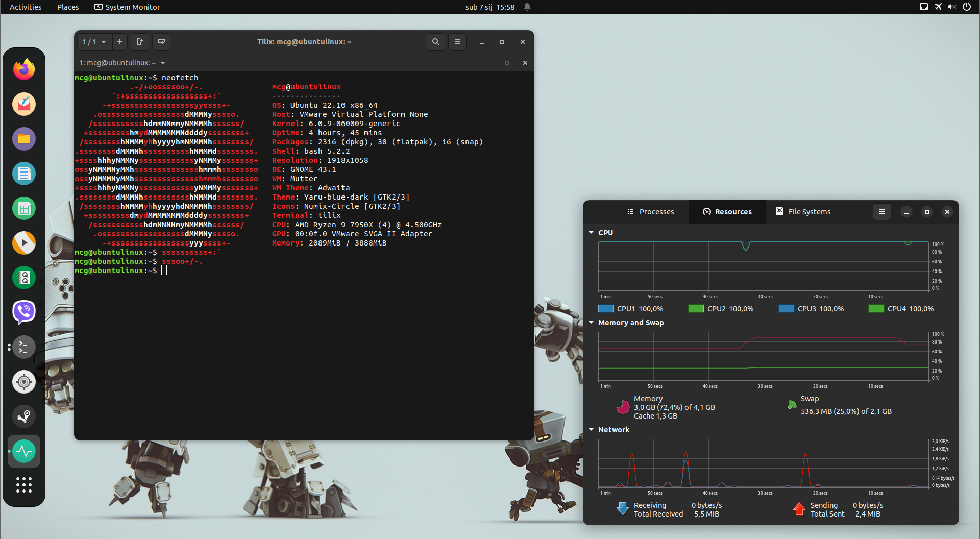Collapse the Network section

(591, 430)
